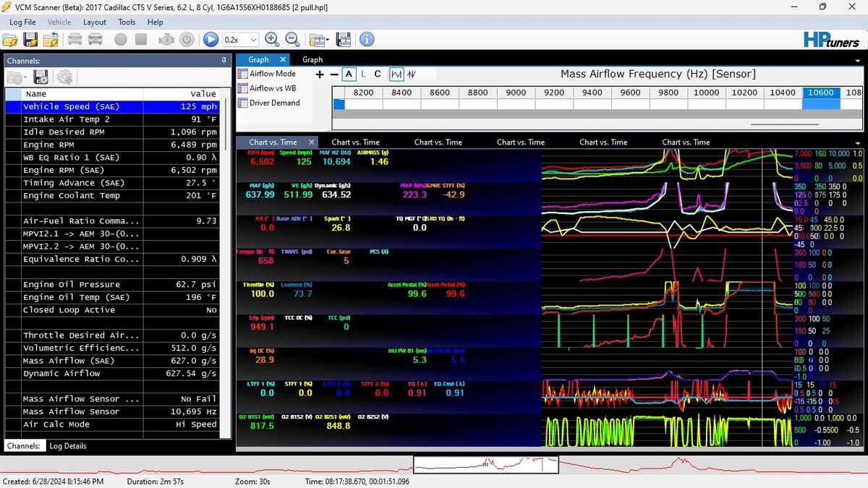Enable the L axis scaling option

point(362,74)
